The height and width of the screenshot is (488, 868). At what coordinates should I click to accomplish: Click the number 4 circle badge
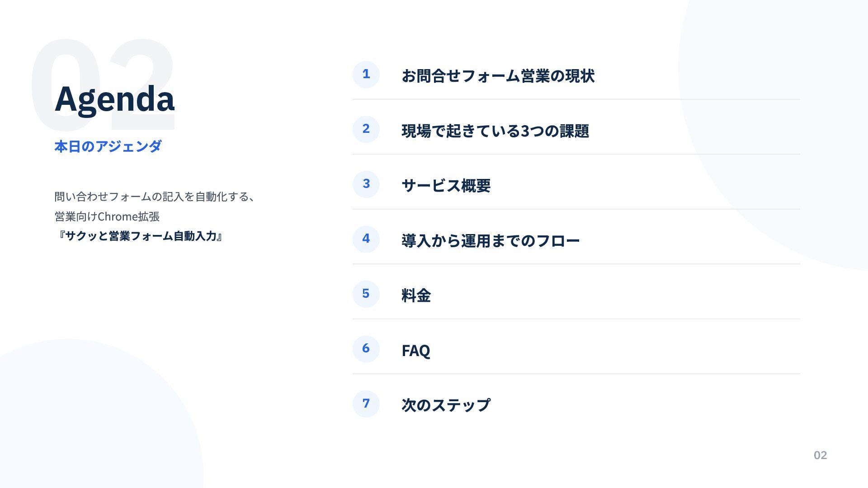click(366, 239)
